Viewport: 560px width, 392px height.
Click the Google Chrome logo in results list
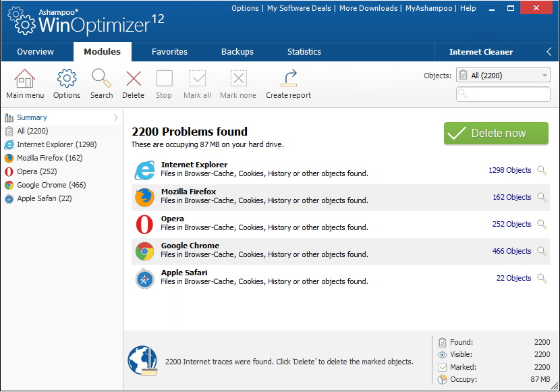[x=144, y=252]
